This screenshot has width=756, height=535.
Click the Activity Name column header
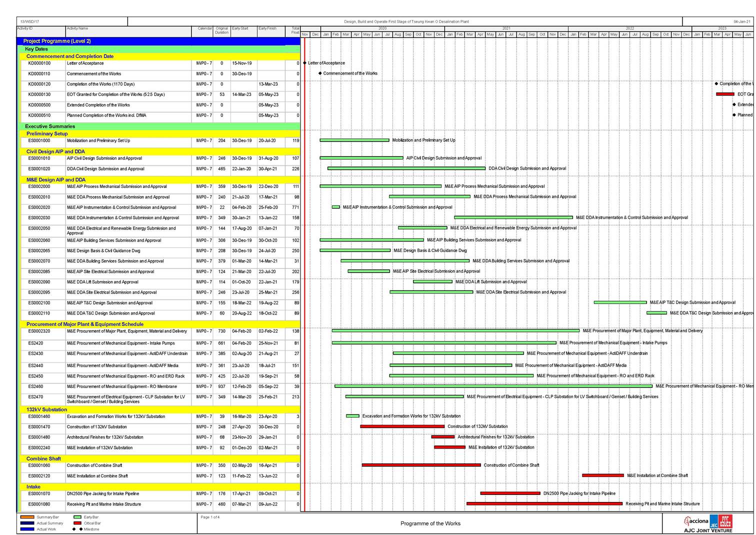(x=128, y=31)
